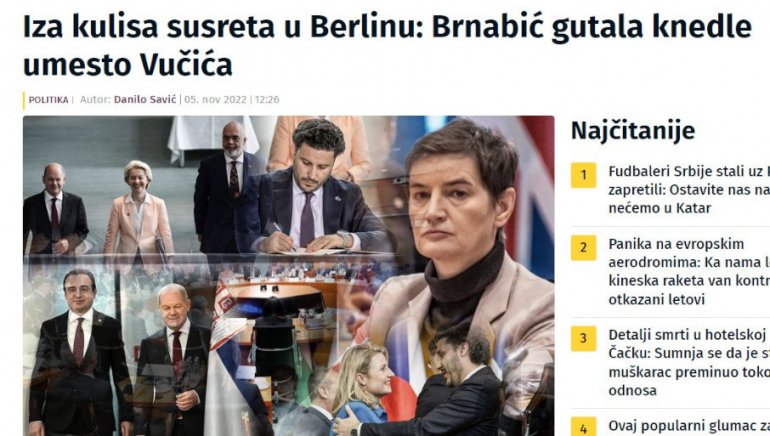Open the article headline about Berlin meeting
Viewport: 770px width, 436px height.
387,45
